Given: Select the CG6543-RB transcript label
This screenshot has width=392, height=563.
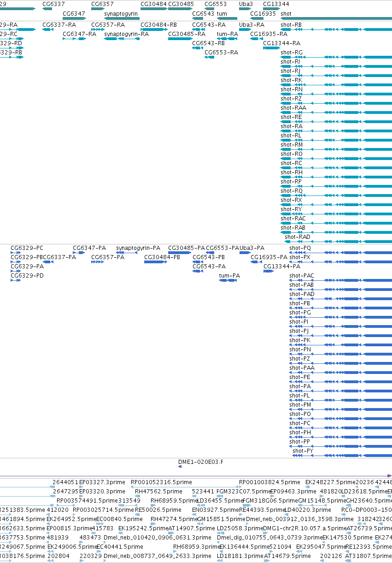Looking at the screenshot, I should point(209,43).
